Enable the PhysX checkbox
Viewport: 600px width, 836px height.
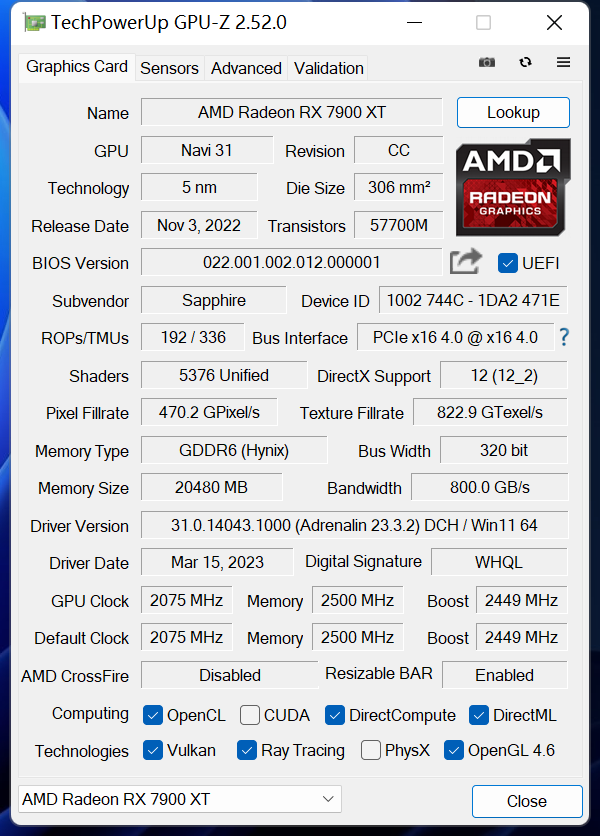pos(371,750)
